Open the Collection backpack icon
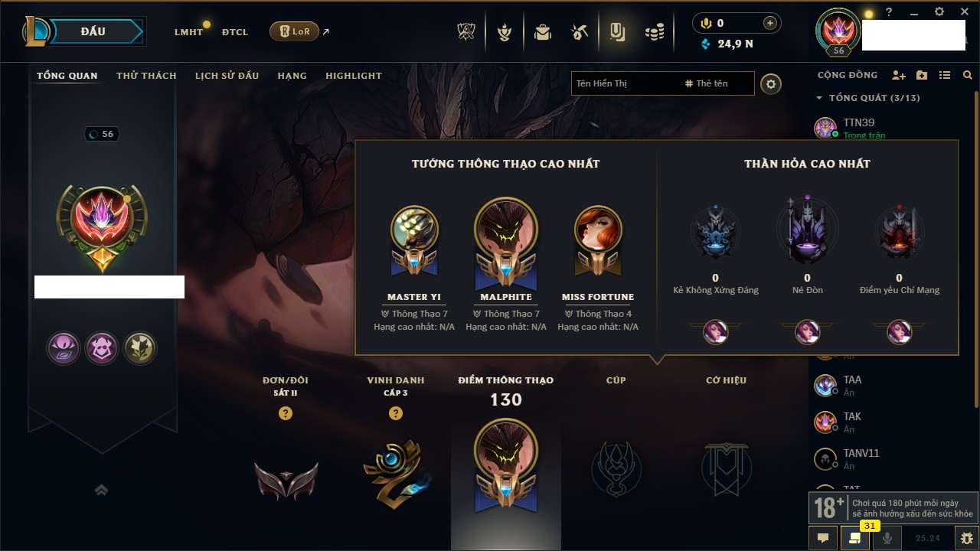The image size is (980, 551). (543, 32)
